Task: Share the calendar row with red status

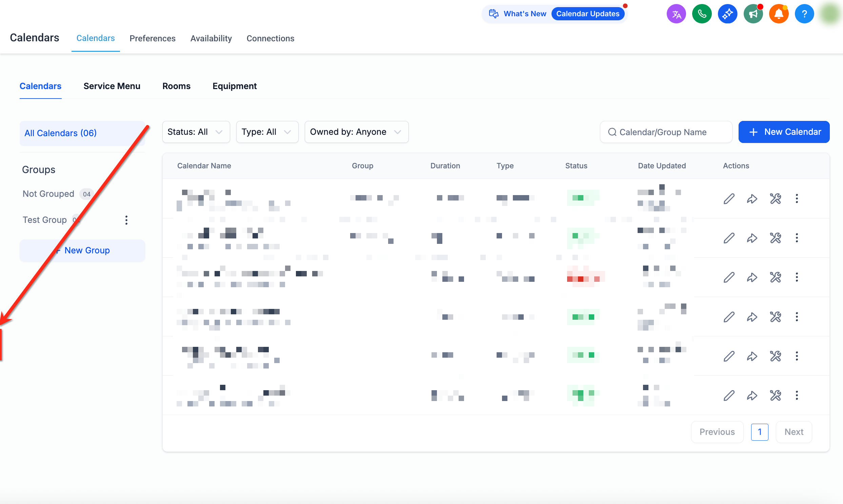Action: (752, 277)
